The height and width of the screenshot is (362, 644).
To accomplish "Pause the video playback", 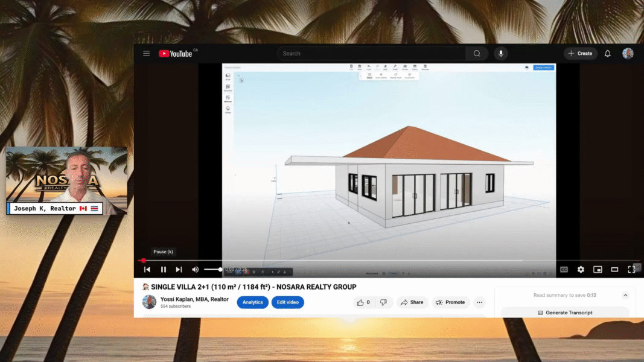I will coord(163,270).
